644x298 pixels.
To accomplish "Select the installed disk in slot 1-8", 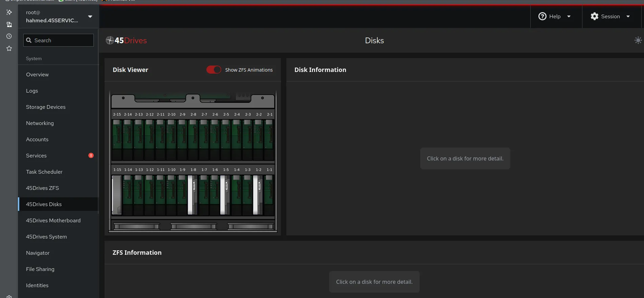I will [x=193, y=195].
